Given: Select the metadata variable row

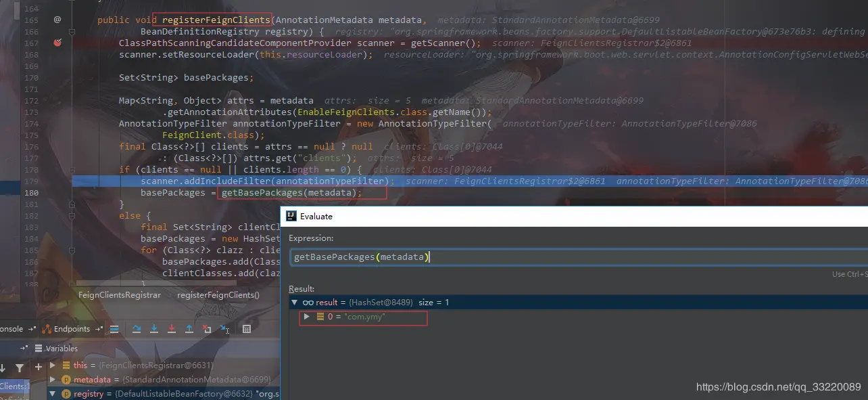Looking at the screenshot, I should (x=165, y=380).
